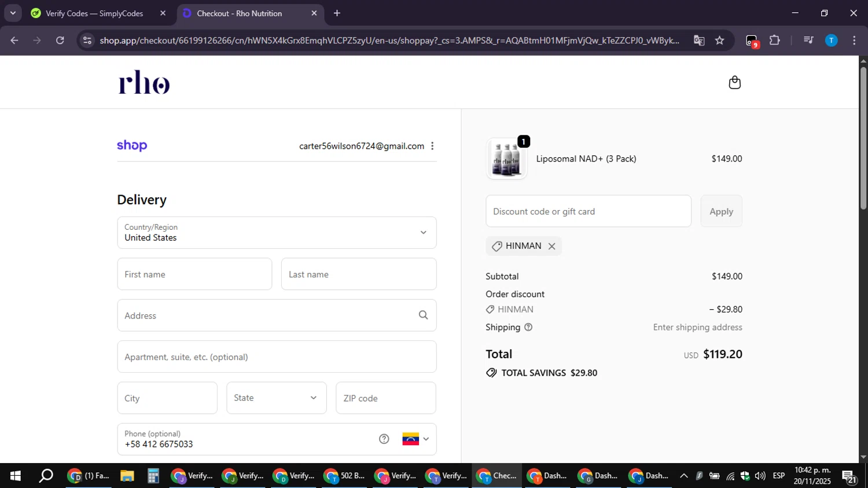Open the taskbar clock and date
868x488 pixels.
pos(812,476)
